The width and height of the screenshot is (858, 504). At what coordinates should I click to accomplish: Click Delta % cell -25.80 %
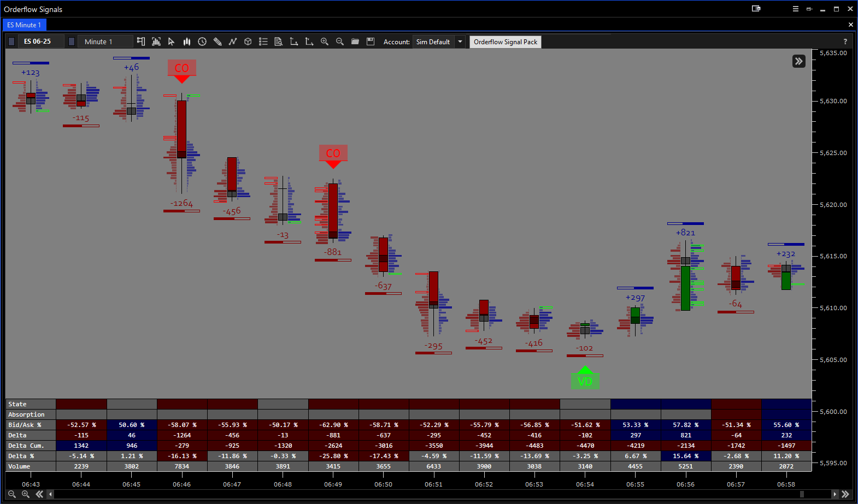[333, 456]
